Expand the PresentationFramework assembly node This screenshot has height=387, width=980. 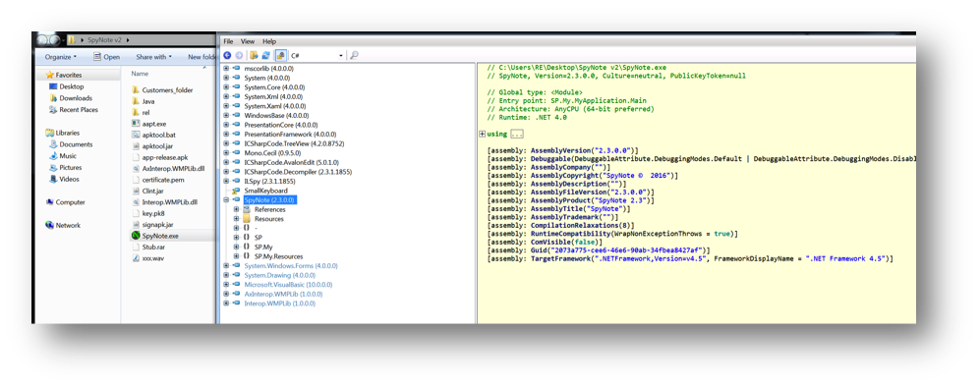[226, 135]
